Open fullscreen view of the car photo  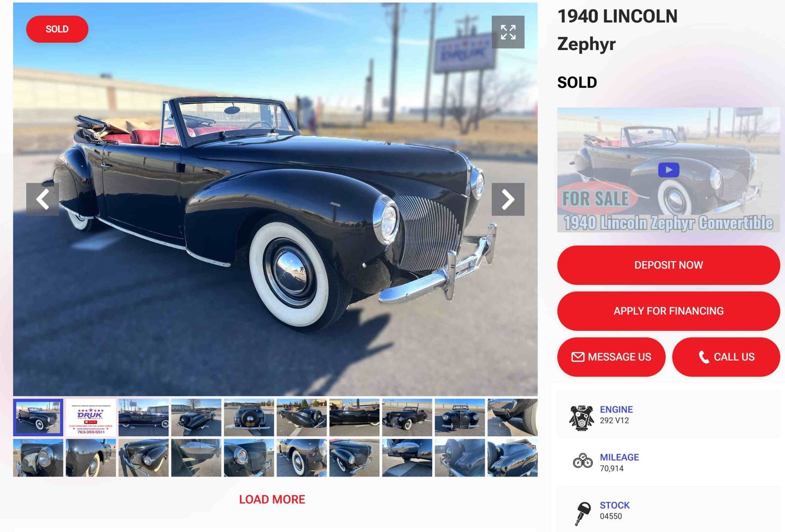click(508, 32)
